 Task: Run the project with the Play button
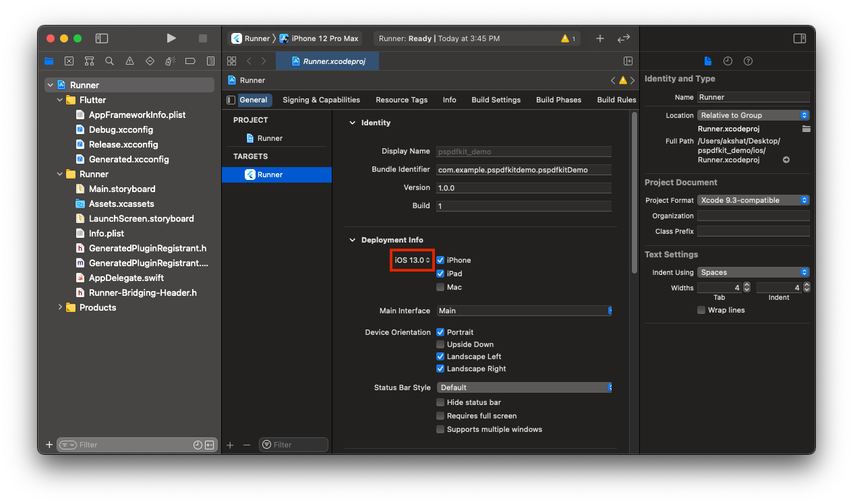(x=171, y=38)
